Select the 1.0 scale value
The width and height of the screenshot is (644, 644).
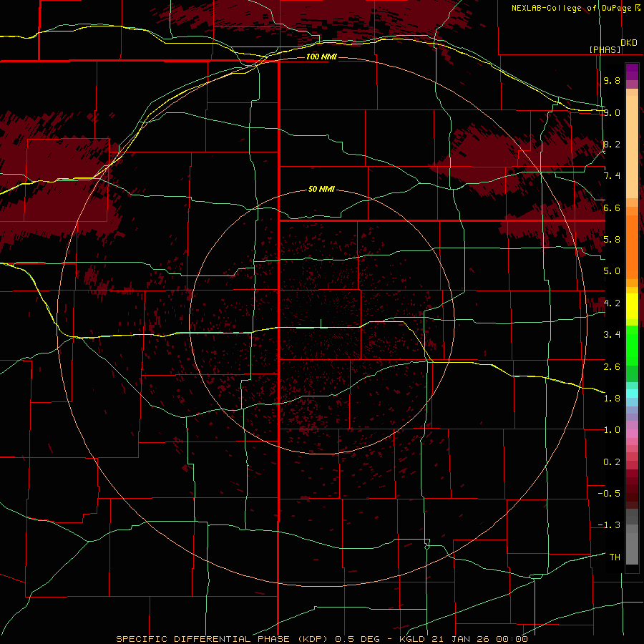[612, 430]
